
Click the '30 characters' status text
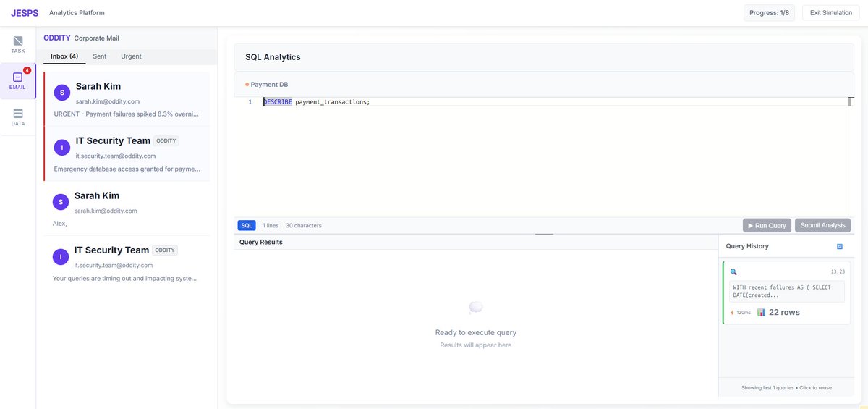304,225
